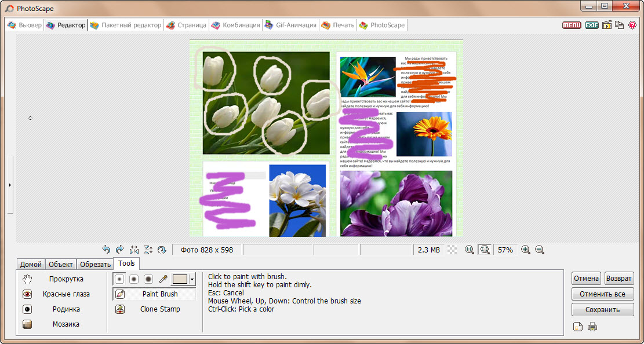The image size is (644, 344).
Task: Click the Отменить все button
Action: [x=602, y=294]
